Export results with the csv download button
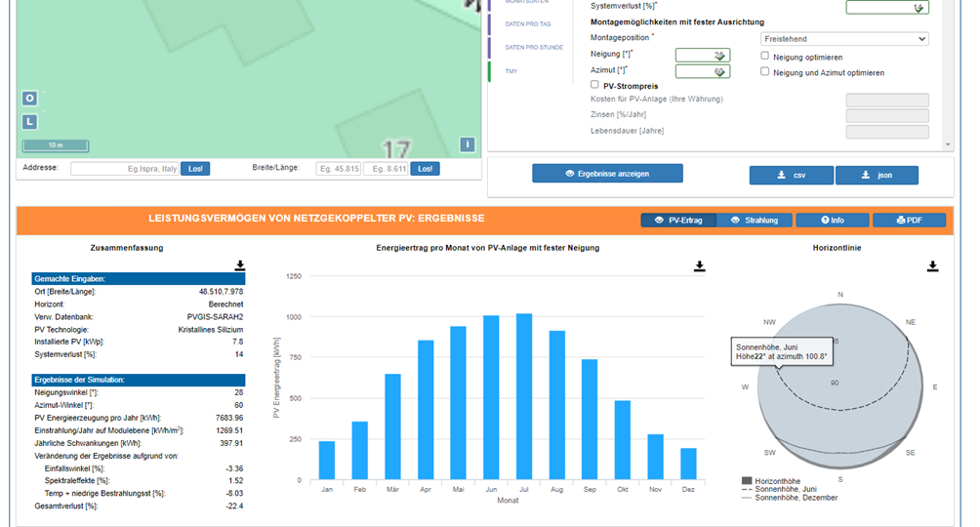 click(x=791, y=175)
